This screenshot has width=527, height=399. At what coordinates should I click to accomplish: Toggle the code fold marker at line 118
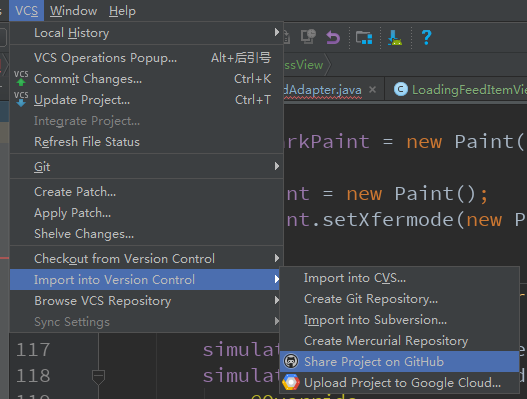tap(98, 376)
